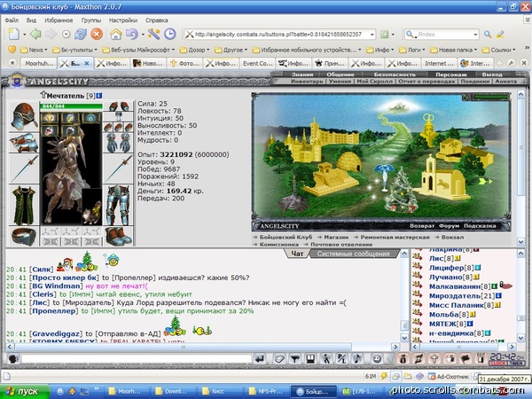Expand the Другое favorites folder
Viewport: 532px width, 399px height.
[231, 50]
